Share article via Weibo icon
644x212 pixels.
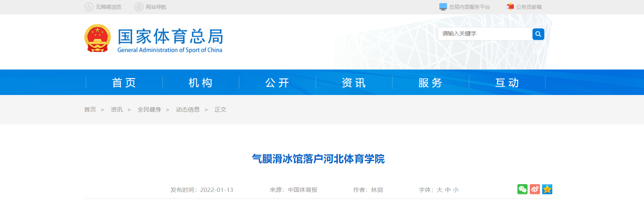point(535,189)
